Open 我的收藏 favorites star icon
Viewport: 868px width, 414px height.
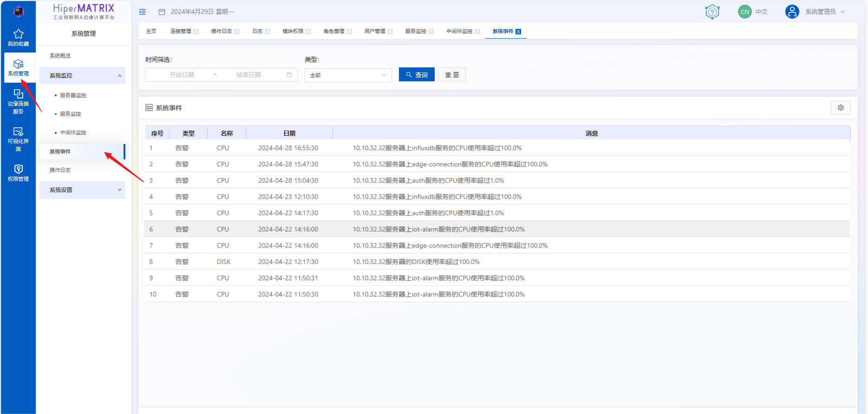[19, 34]
